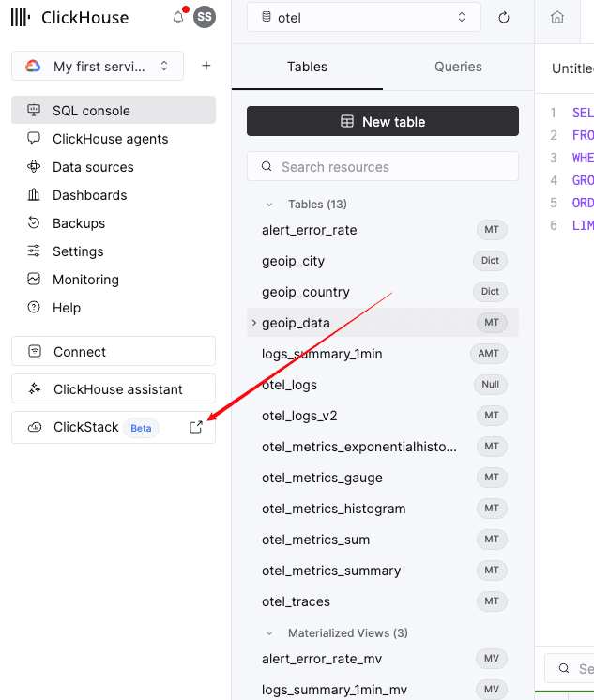Click the ClickHouse logo icon
Screen dimensions: 594x700
click(x=21, y=17)
